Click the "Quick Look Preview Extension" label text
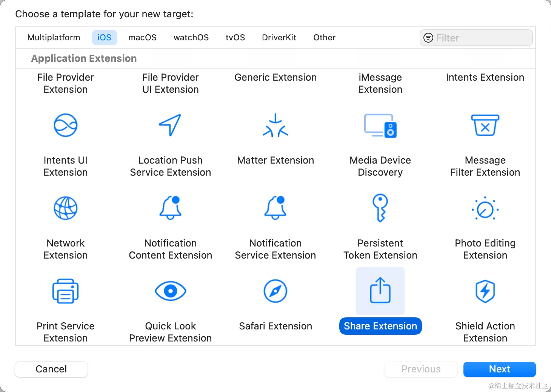 point(171,332)
